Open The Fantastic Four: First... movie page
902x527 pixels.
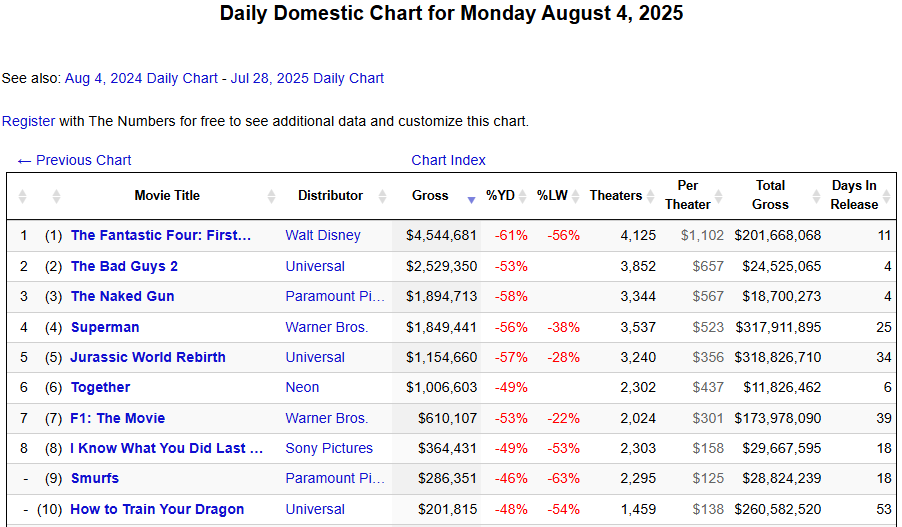(160, 235)
